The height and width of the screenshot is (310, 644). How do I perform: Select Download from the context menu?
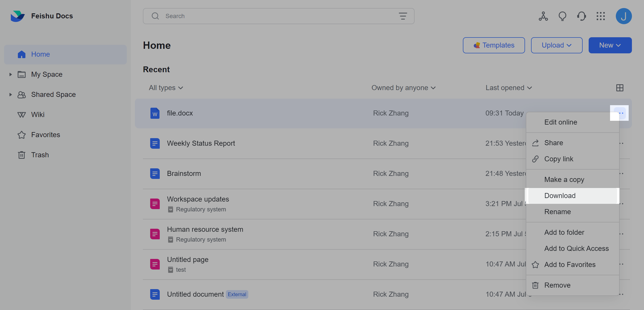click(560, 196)
